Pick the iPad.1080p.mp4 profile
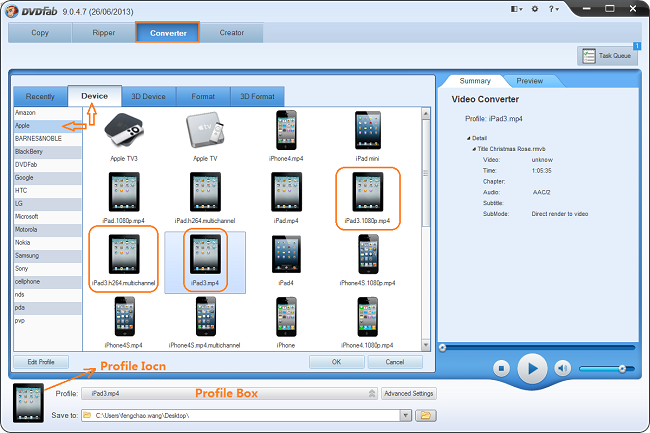The height and width of the screenshot is (433, 650). point(124,192)
